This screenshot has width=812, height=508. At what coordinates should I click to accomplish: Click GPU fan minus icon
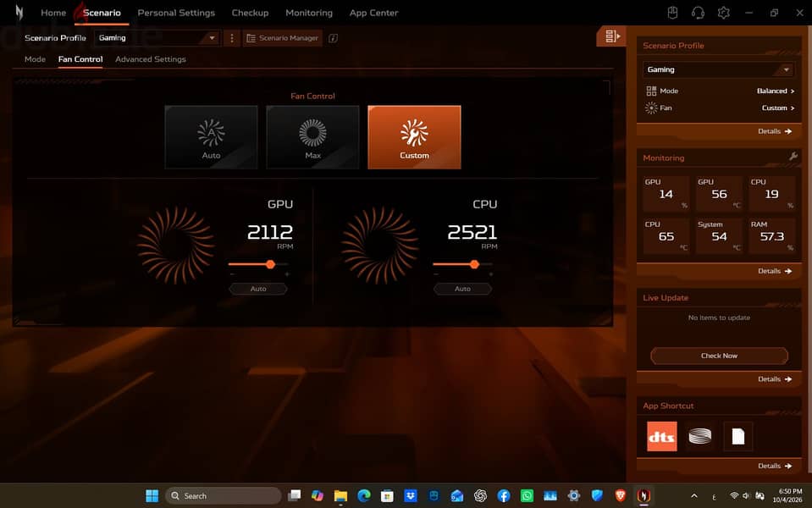(x=232, y=274)
